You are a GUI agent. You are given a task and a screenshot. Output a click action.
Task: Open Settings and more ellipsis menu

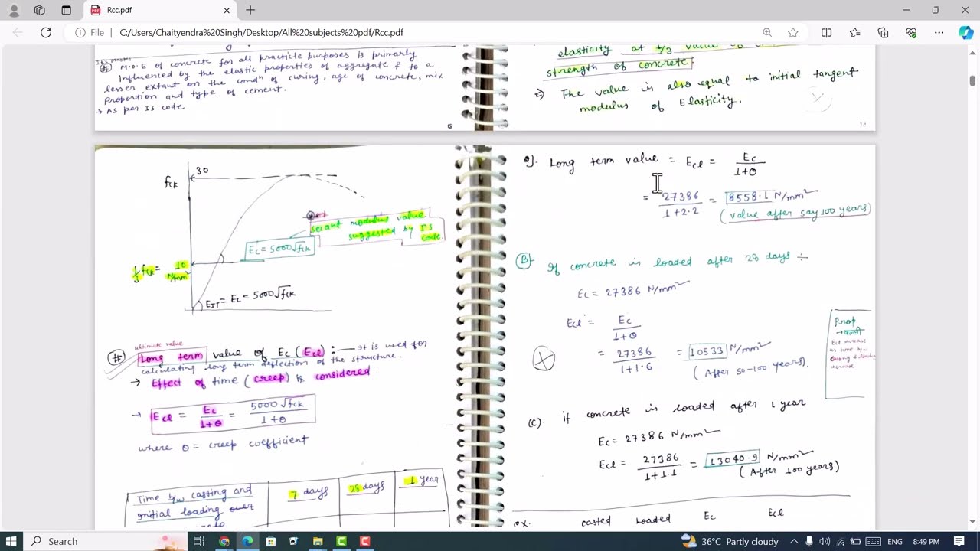click(939, 32)
